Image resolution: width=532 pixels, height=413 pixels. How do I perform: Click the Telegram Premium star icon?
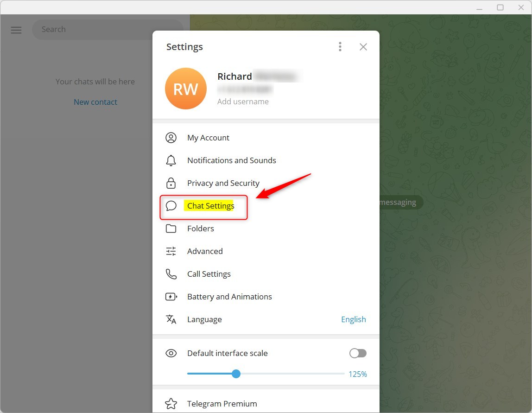coord(171,403)
